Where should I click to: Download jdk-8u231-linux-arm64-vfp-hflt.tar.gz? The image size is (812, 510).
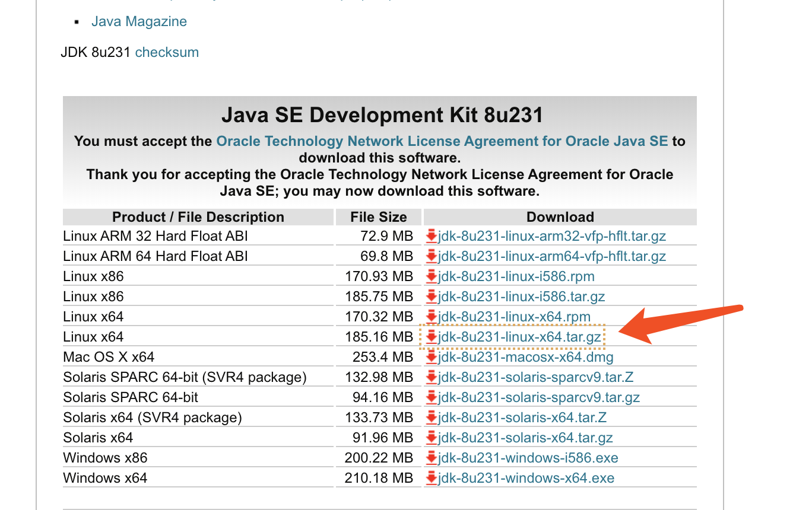[x=550, y=256]
